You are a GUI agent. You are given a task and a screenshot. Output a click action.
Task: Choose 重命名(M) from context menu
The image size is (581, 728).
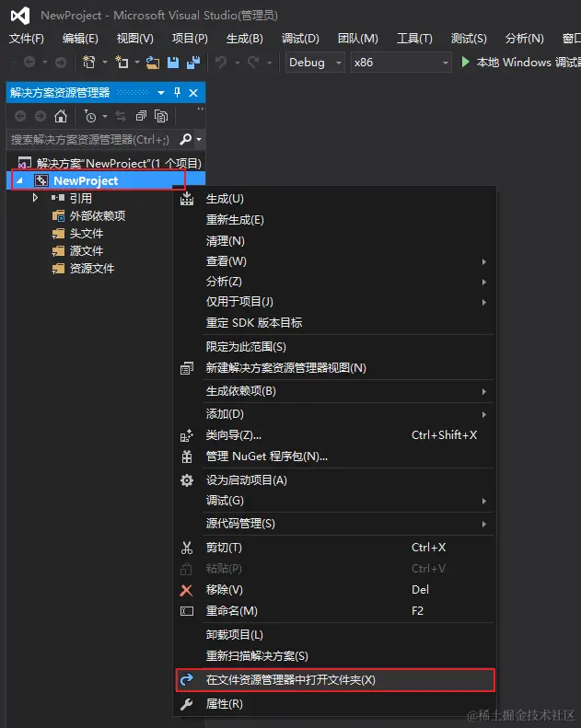(334, 610)
